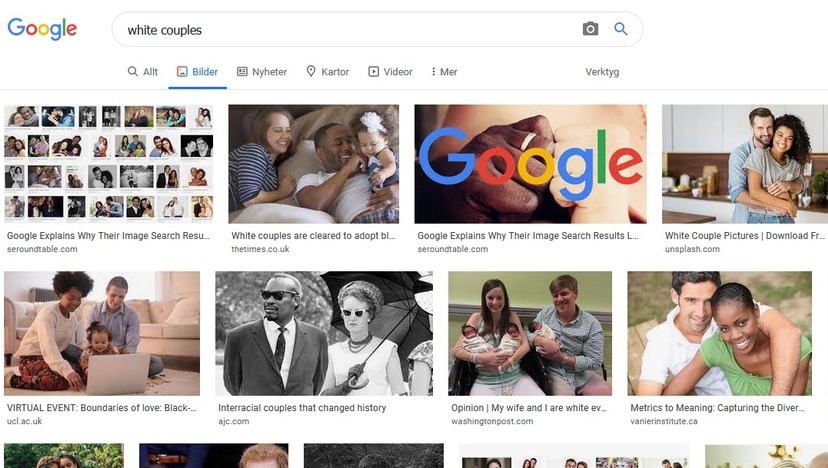Open the black-and-white umbrella couple thumbnail
Viewport: 828px width, 468px height.
(324, 333)
